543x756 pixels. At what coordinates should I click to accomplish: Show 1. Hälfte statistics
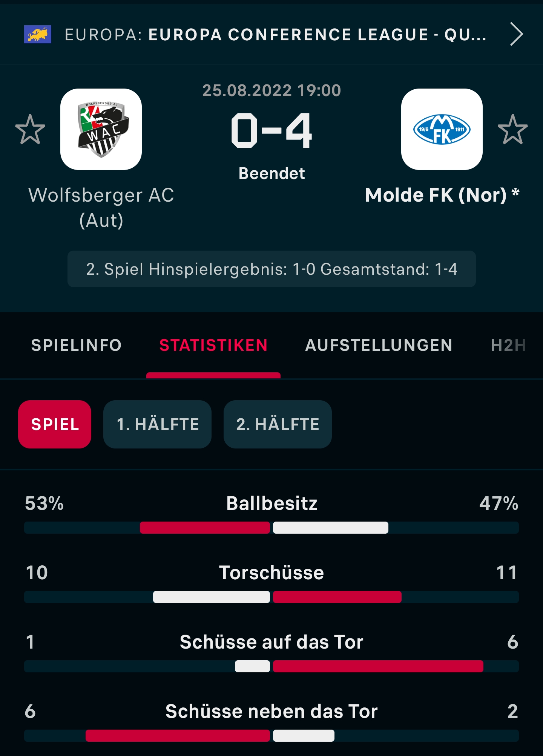point(157,424)
